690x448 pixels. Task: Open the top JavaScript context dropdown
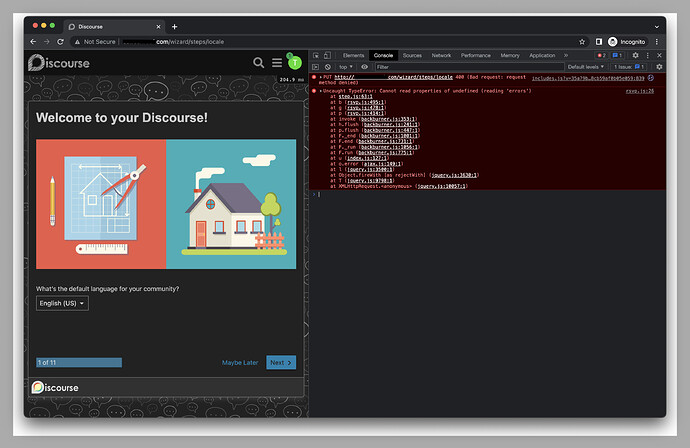pyautogui.click(x=345, y=67)
